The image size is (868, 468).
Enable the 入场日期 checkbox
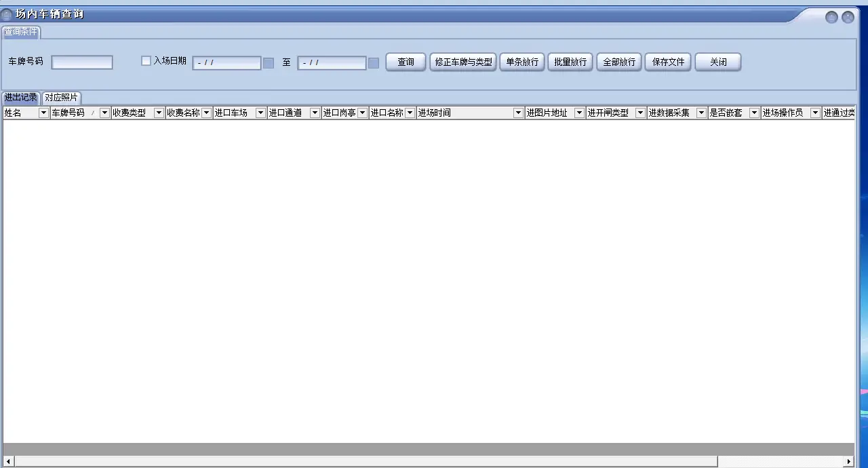pos(146,61)
